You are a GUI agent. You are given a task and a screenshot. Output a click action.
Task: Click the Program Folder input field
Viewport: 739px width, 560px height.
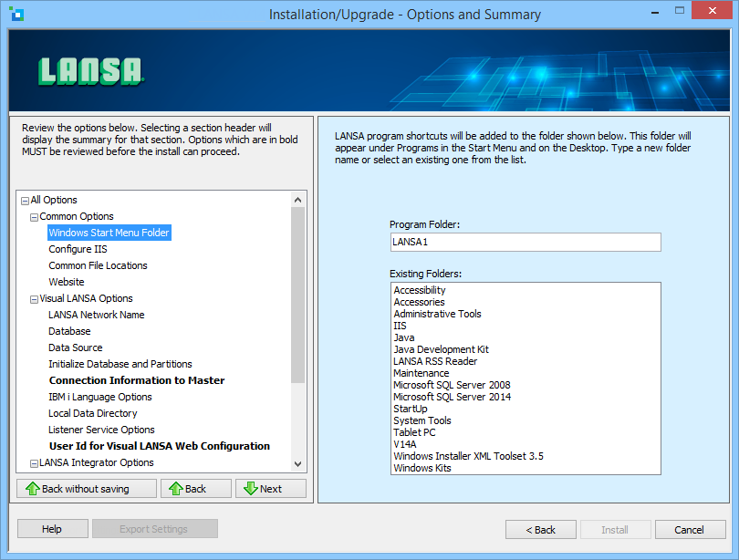coord(526,242)
